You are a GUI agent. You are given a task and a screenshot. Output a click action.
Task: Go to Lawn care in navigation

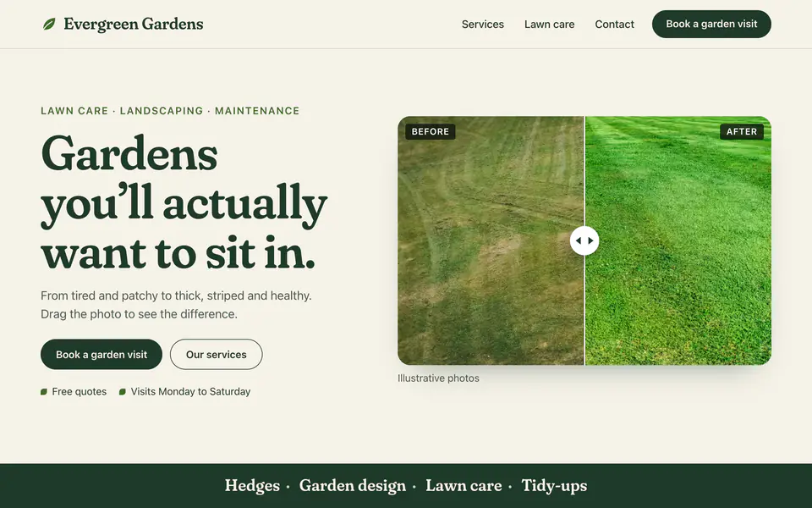(x=550, y=25)
